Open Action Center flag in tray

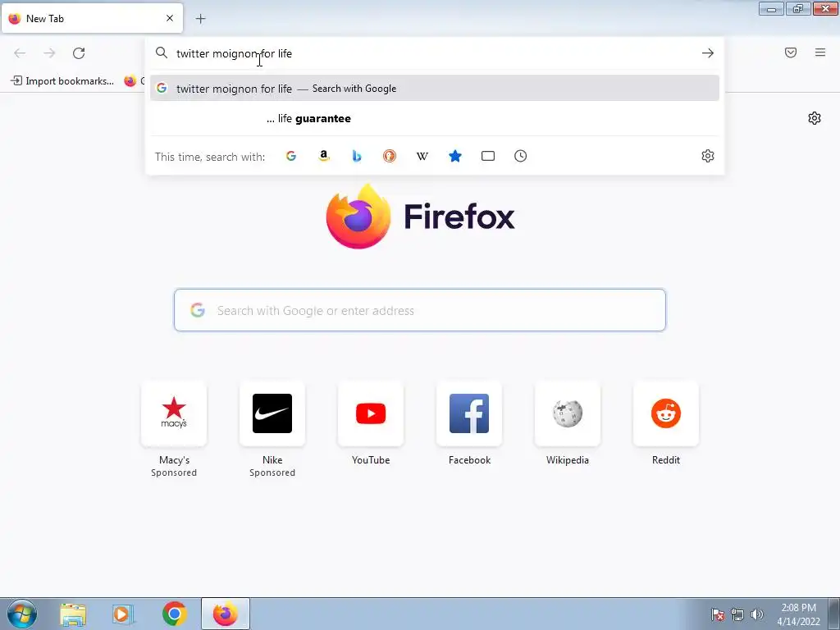[718, 614]
